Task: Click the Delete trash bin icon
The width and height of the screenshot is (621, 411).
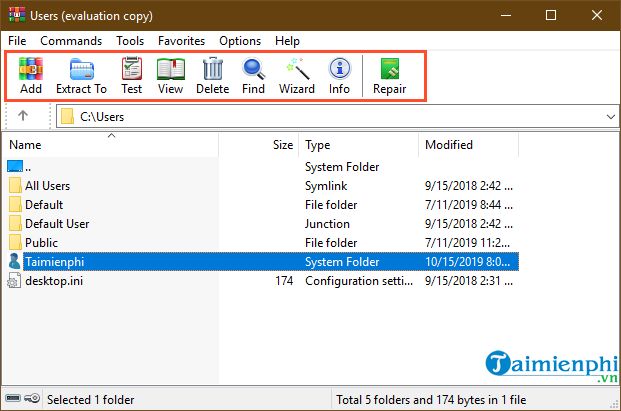Action: 213,69
